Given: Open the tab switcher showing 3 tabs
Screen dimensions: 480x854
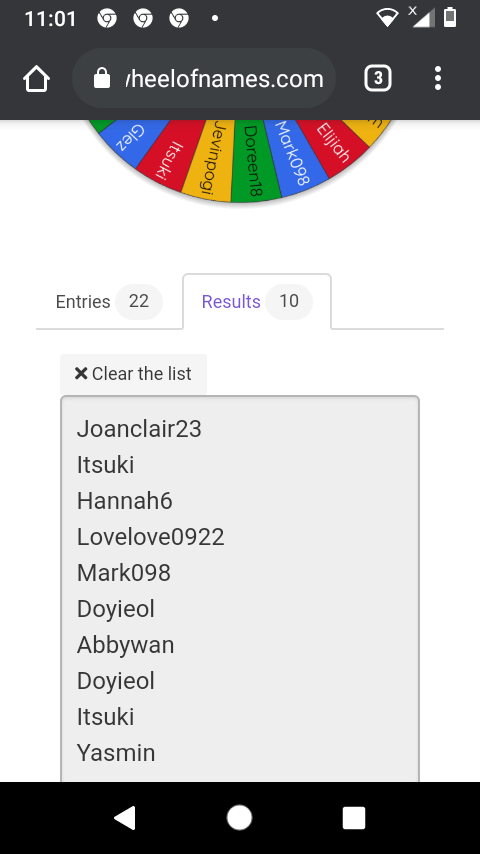Looking at the screenshot, I should [x=378, y=79].
